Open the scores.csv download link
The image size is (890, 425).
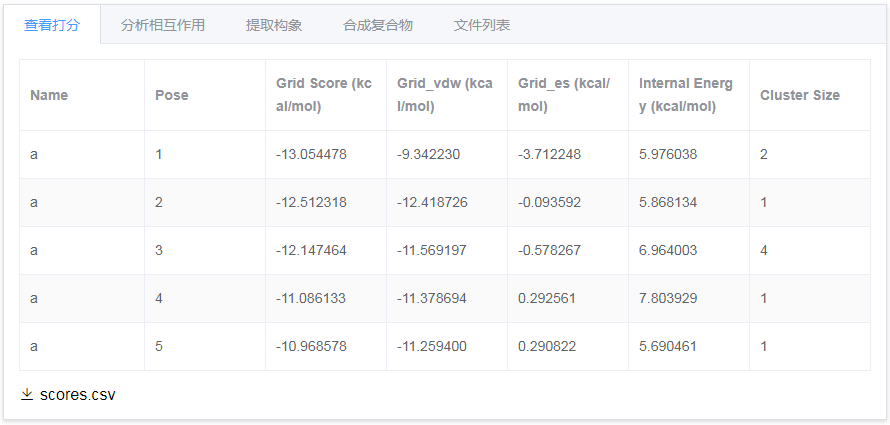(x=77, y=395)
